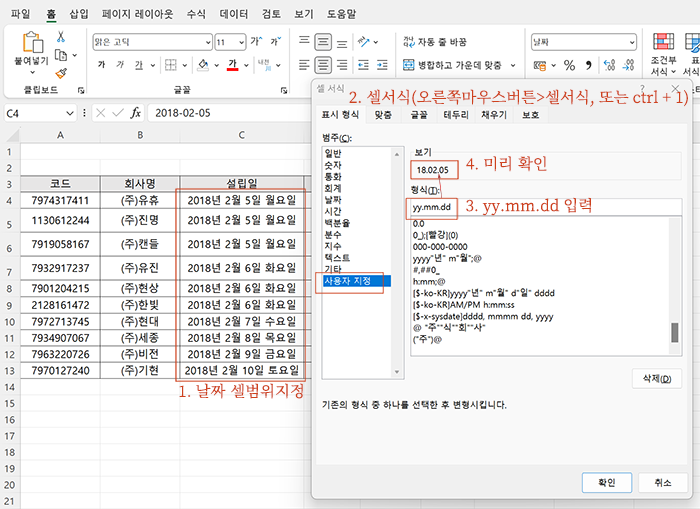Open the font size dropdown
Screen dimensions: 700x509
click(x=242, y=42)
